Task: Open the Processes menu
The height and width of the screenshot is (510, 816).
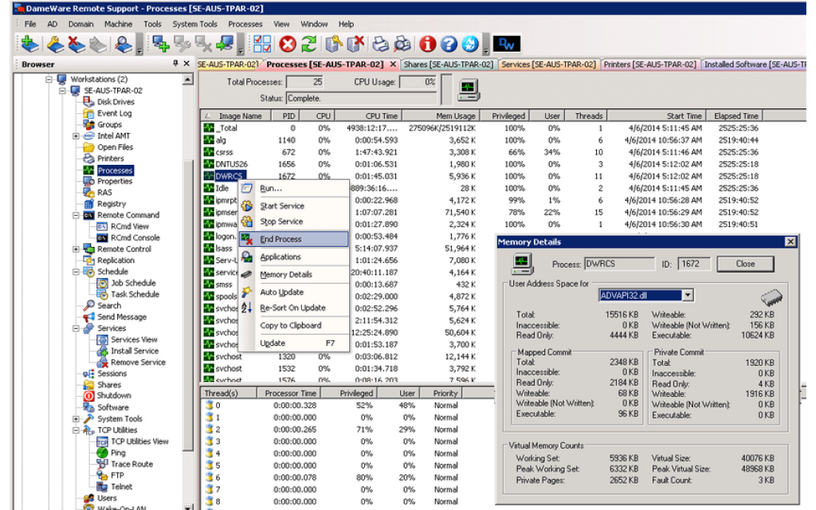Action: tap(245, 24)
